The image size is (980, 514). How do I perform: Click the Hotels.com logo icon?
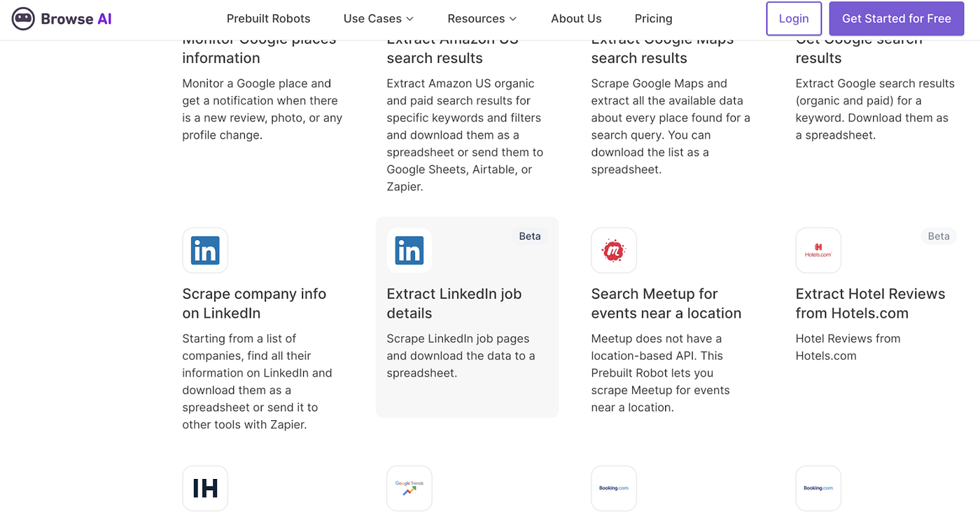coord(818,250)
